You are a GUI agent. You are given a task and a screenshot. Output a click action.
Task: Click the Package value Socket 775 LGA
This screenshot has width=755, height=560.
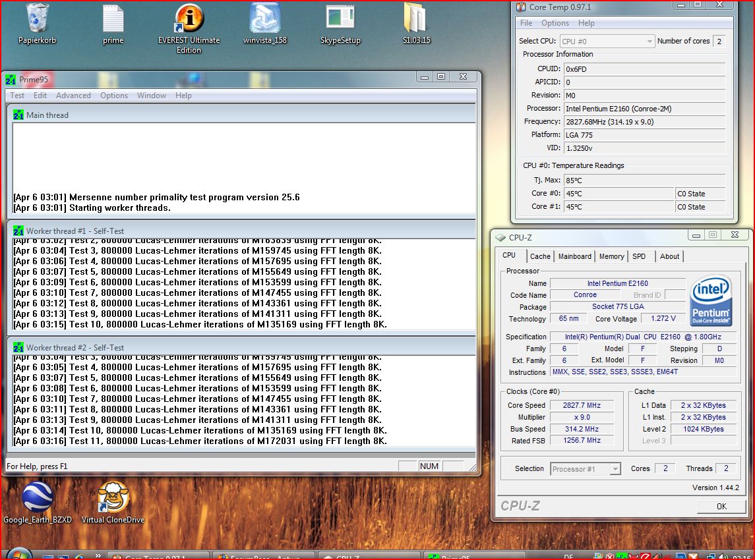[618, 306]
